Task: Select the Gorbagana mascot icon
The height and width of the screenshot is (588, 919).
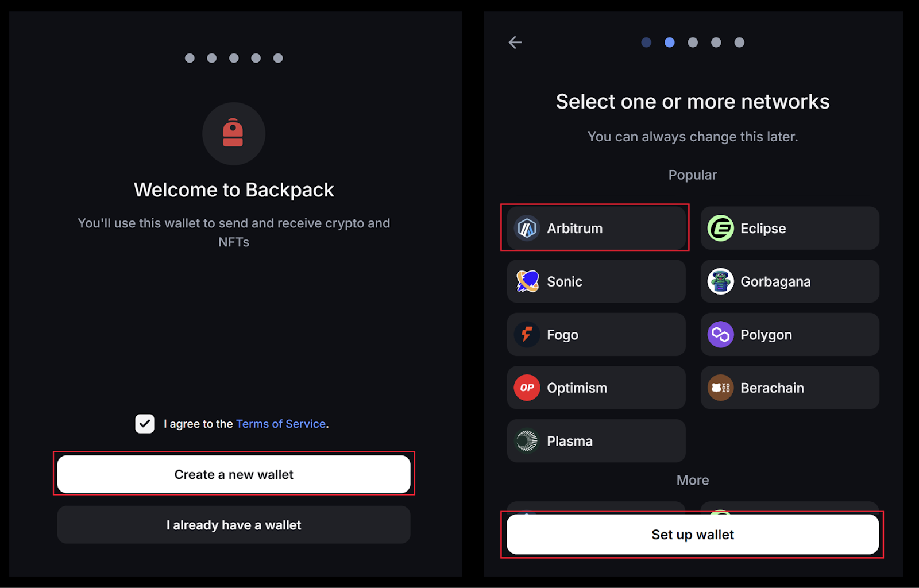Action: 720,281
